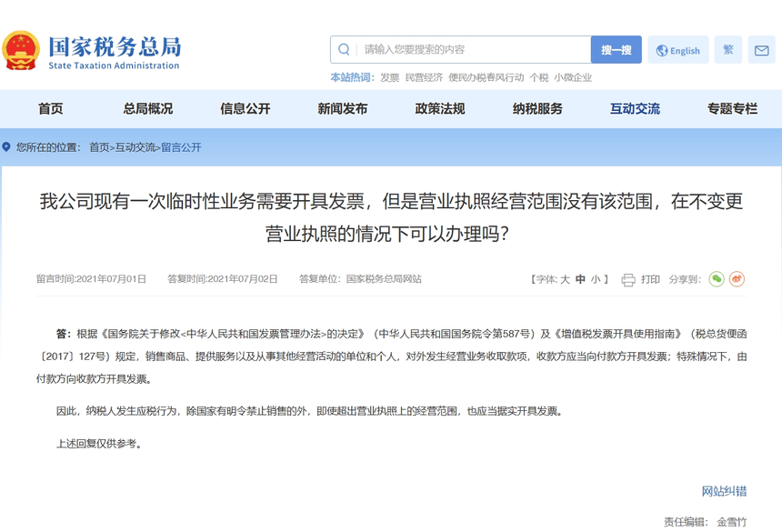This screenshot has height=532, width=782.
Task: Click hot keyword 个税
Action: point(539,77)
